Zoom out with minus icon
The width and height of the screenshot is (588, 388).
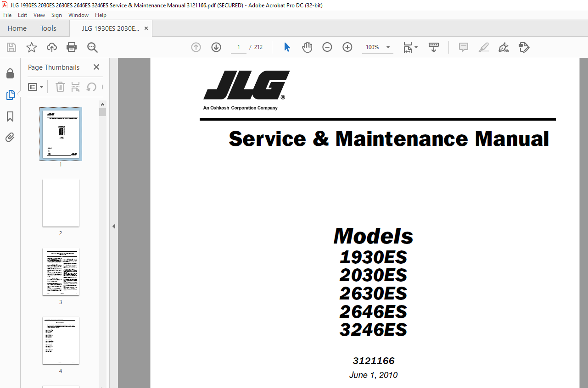[327, 47]
